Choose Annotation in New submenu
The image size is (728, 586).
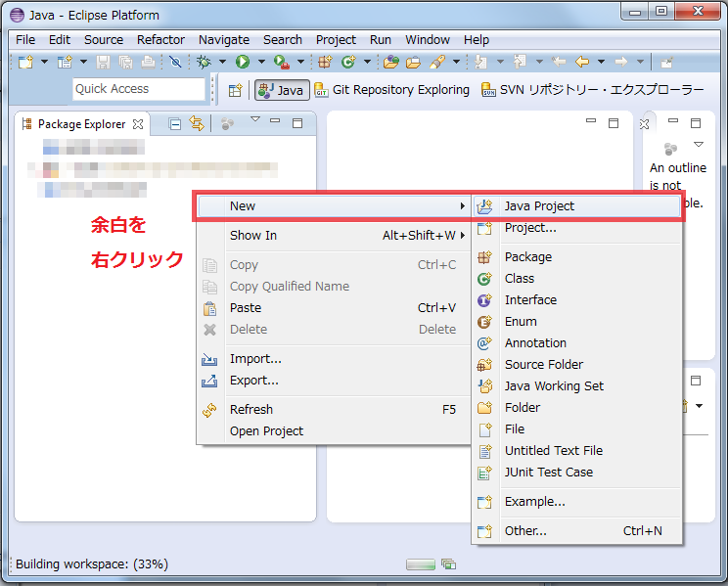click(577, 343)
